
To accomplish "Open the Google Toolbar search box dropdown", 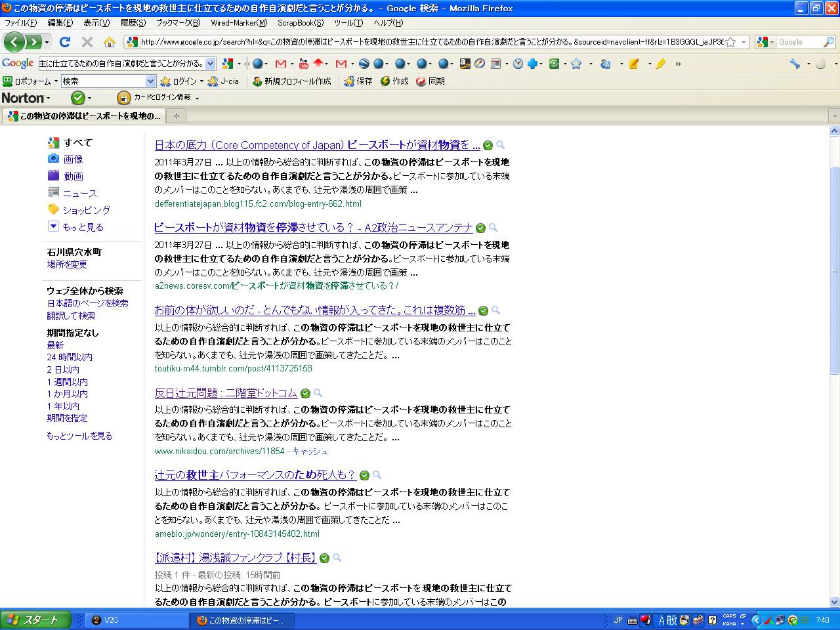I will click(x=210, y=64).
